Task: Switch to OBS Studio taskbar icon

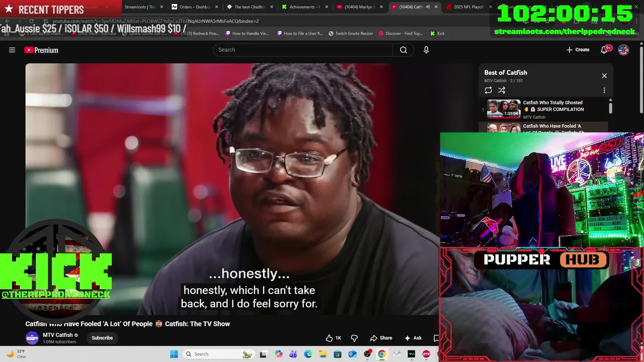Action: (x=367, y=354)
